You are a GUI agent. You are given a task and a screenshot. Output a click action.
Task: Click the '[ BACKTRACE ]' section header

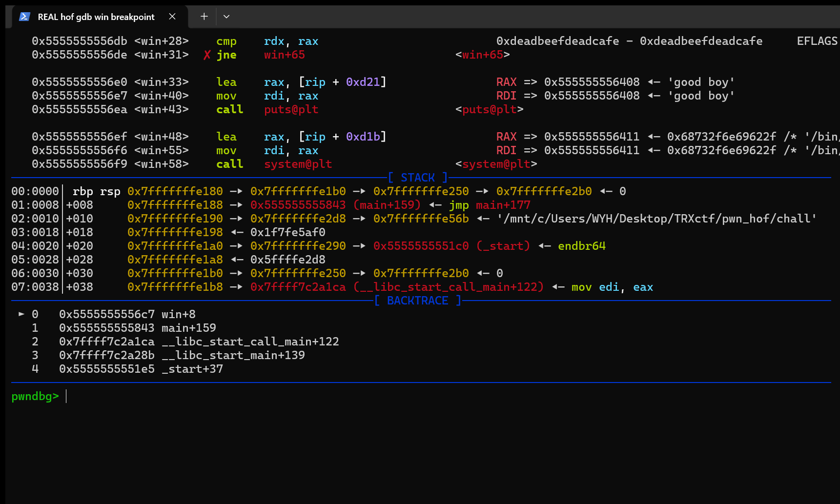418,301
